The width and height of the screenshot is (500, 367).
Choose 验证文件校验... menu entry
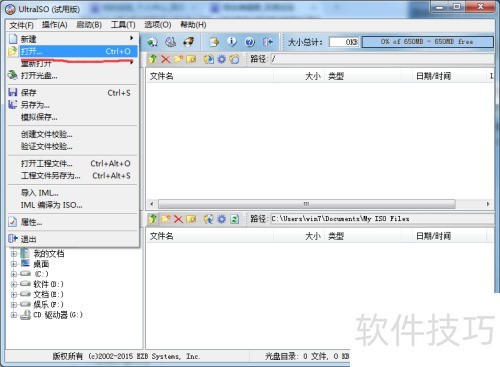click(x=73, y=146)
